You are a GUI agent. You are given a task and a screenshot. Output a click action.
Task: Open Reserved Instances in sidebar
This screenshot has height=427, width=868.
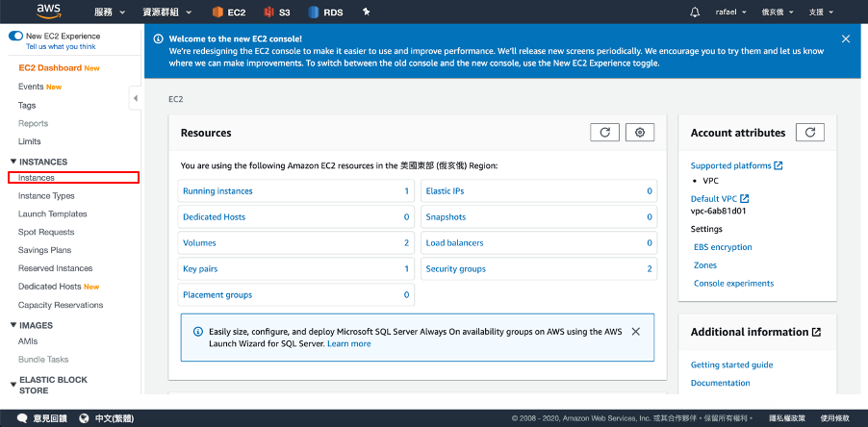click(x=56, y=268)
